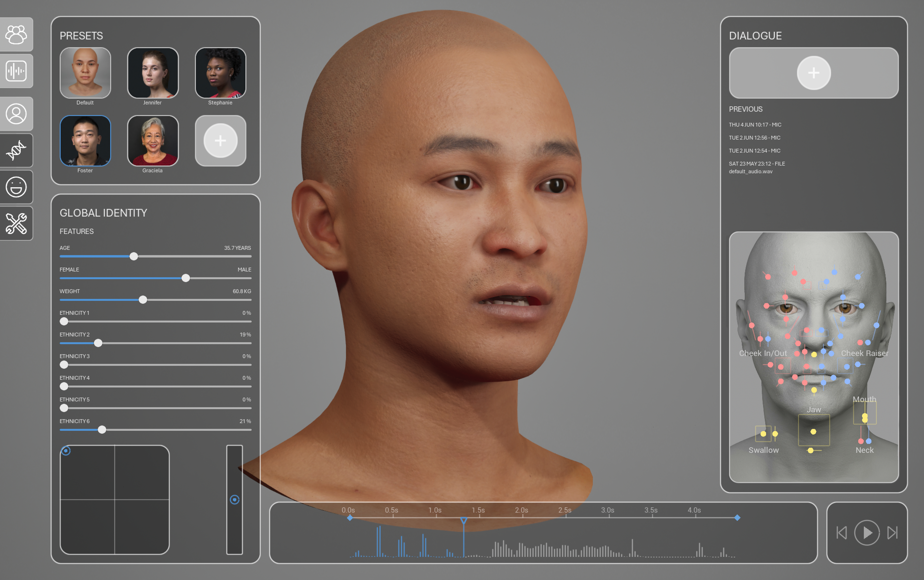The image size is (924, 580).
Task: Click the FEMALE to MALE slider handle
Action: tap(186, 278)
